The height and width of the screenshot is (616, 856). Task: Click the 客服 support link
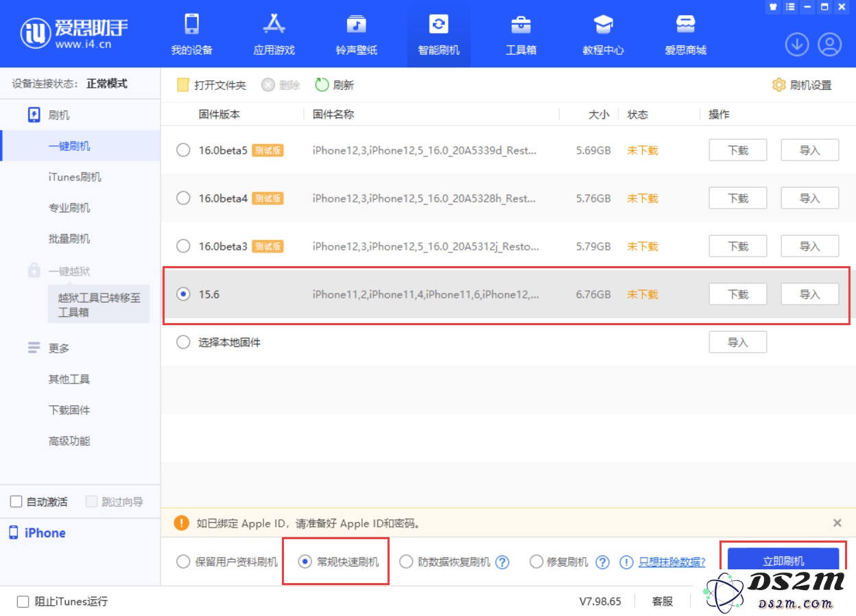point(663,602)
